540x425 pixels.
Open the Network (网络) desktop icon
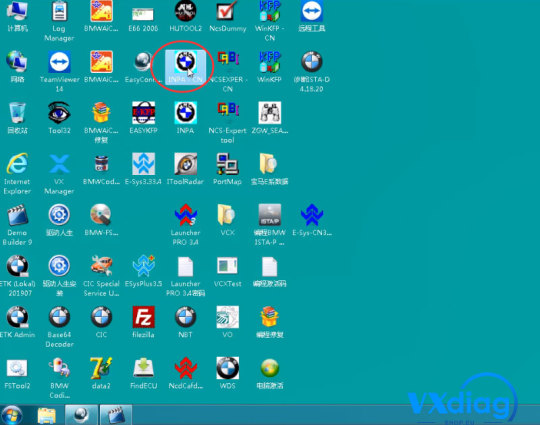click(17, 67)
